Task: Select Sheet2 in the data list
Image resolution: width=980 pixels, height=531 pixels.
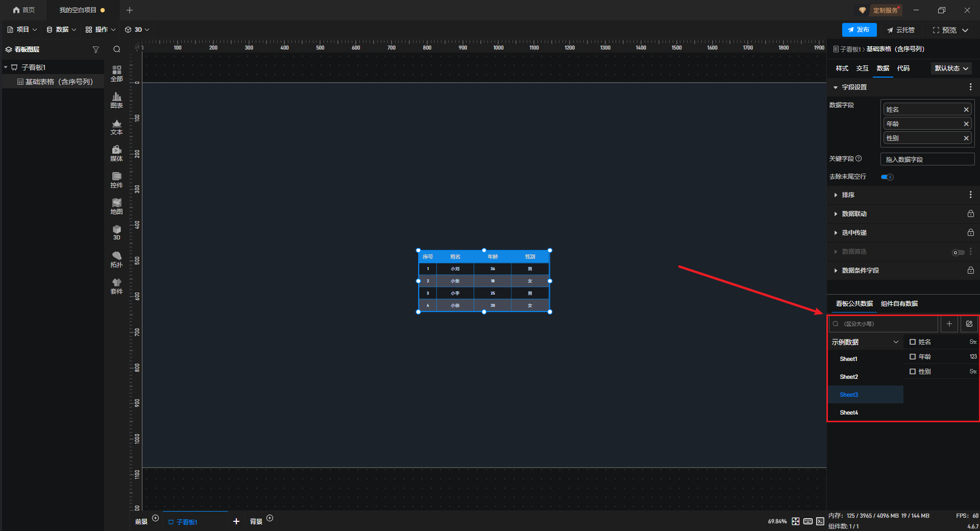Action: pyautogui.click(x=849, y=377)
